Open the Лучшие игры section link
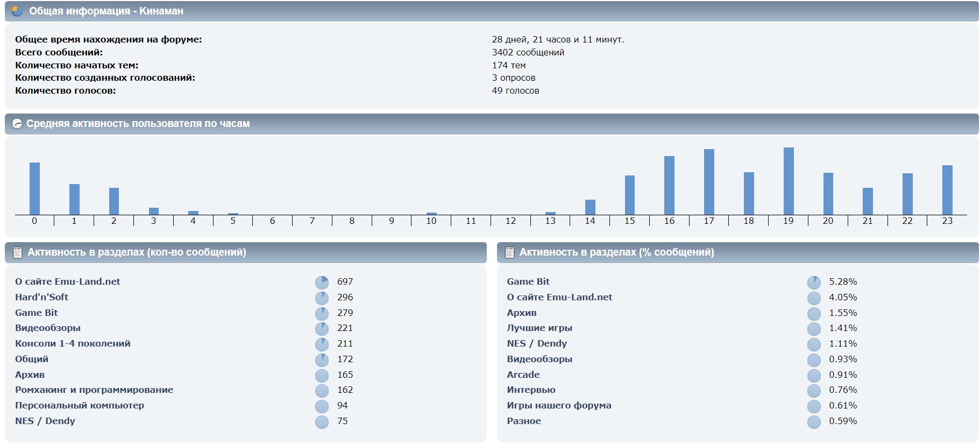 pos(539,328)
